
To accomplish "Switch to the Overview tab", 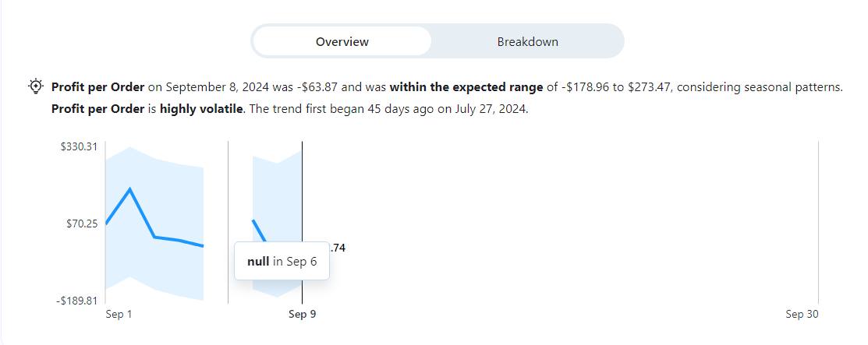I will pyautogui.click(x=342, y=41).
